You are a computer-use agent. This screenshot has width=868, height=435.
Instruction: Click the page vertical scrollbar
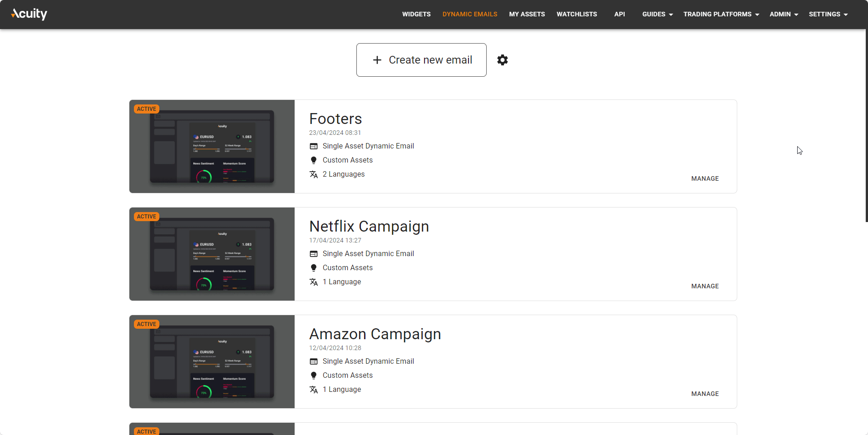[x=867, y=126]
